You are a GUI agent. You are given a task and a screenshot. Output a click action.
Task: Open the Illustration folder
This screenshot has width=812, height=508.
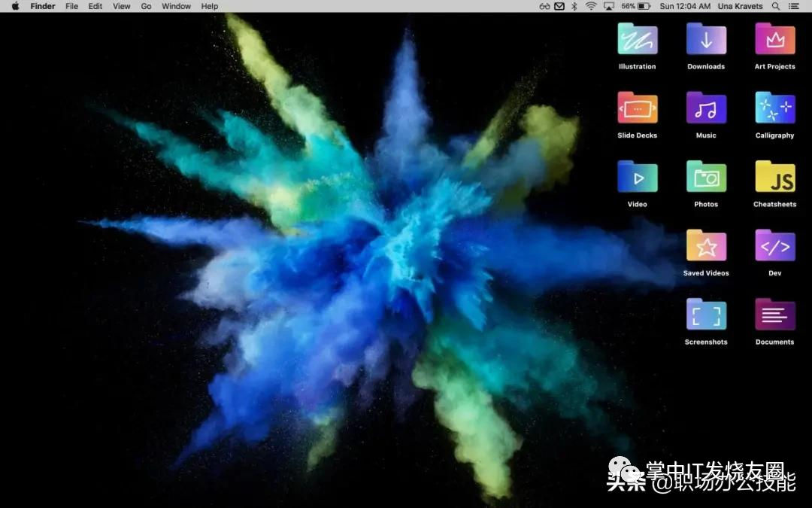click(637, 40)
